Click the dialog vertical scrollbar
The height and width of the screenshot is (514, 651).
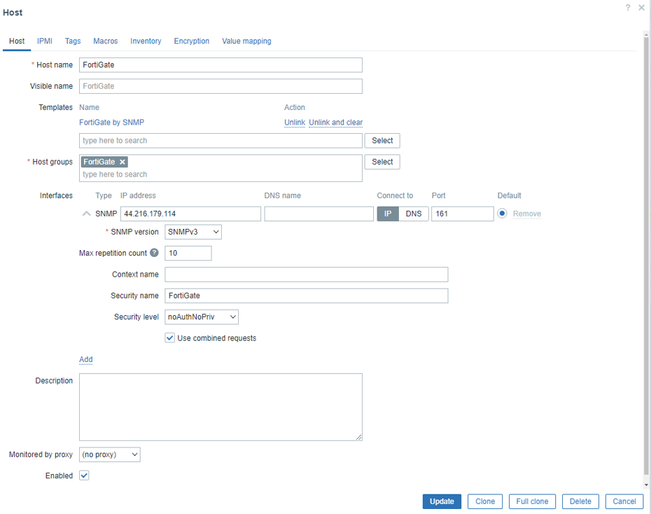click(646, 257)
